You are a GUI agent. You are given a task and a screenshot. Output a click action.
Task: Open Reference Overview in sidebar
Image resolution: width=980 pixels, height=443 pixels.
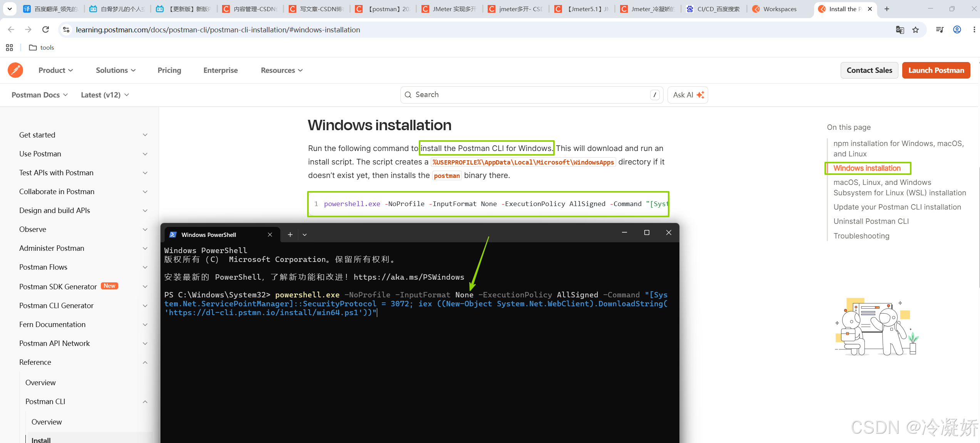40,383
